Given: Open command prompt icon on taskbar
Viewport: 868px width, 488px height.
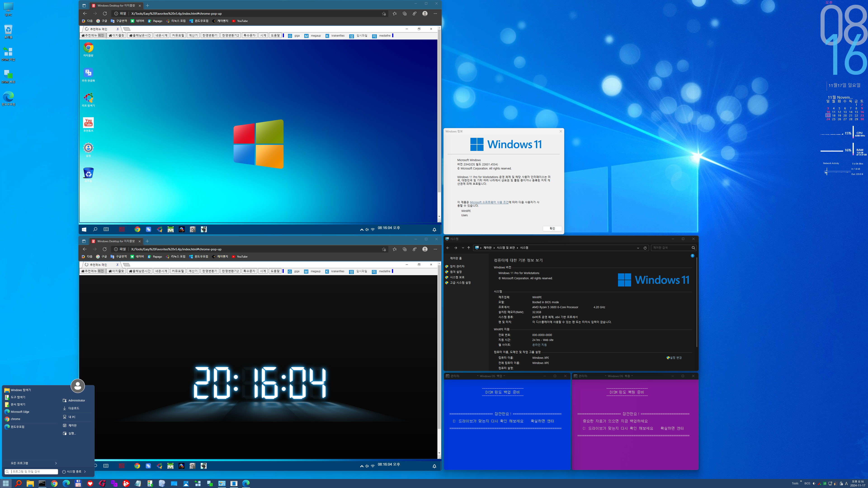Looking at the screenshot, I should (x=42, y=483).
